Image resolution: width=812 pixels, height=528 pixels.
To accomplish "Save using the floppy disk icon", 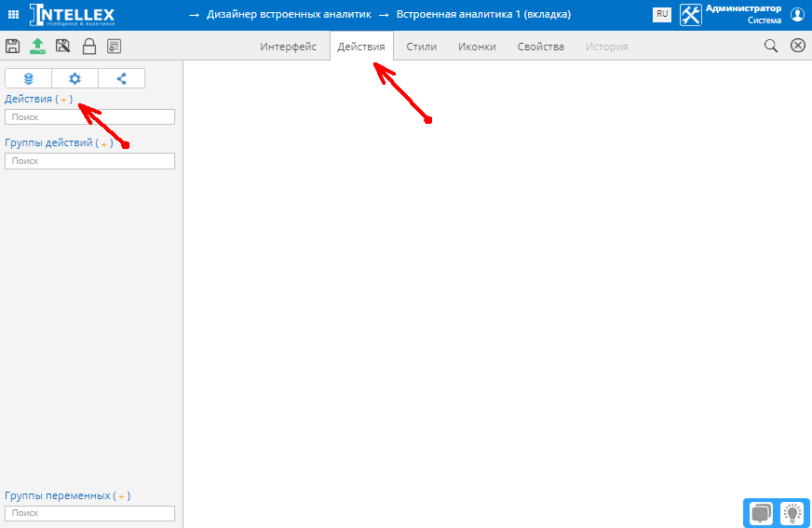I will (x=12, y=46).
